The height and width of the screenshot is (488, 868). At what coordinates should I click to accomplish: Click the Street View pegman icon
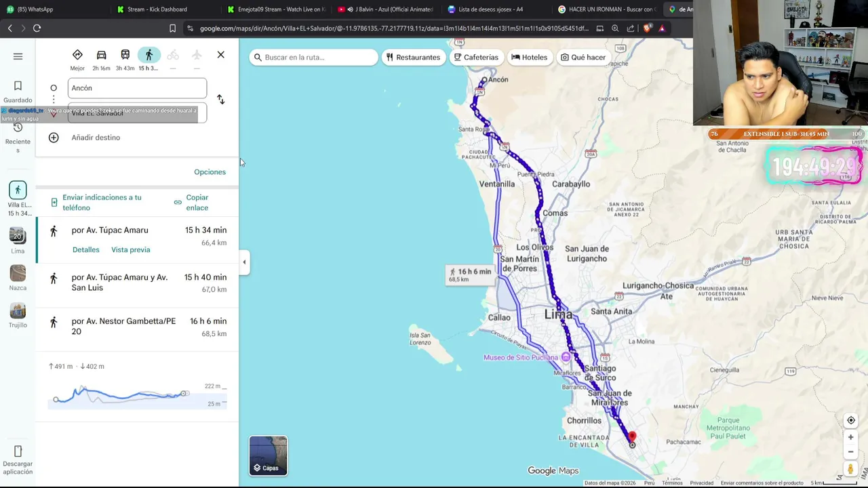click(x=851, y=469)
